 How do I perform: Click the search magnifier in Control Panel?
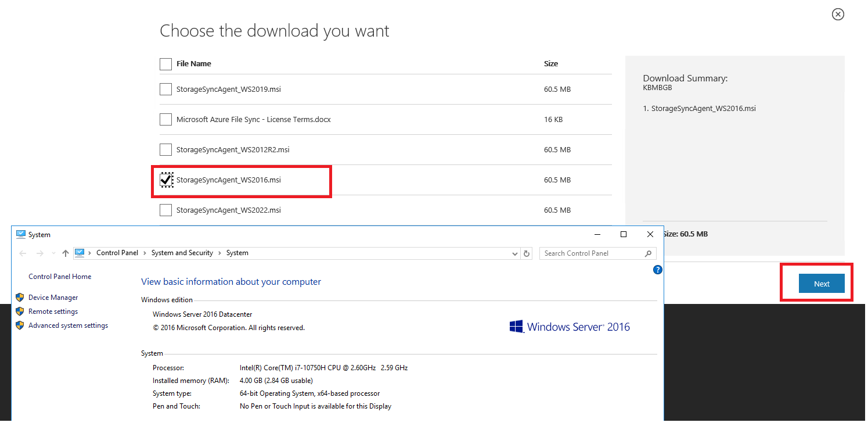click(x=649, y=253)
